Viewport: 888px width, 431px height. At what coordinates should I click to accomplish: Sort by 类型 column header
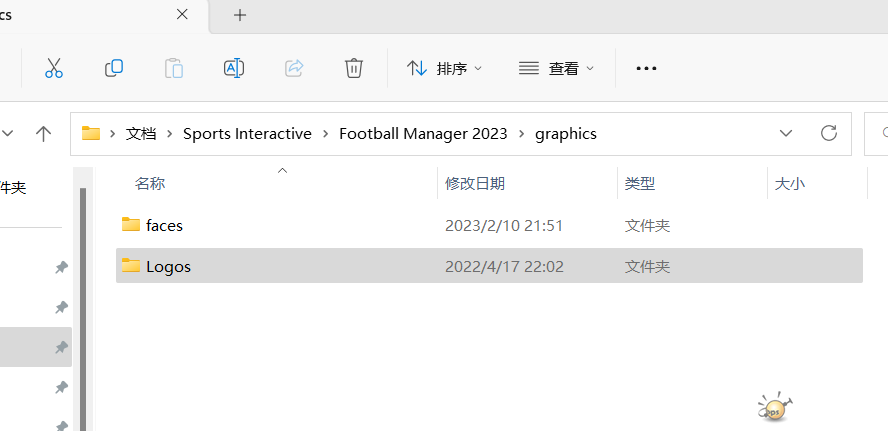coord(640,184)
